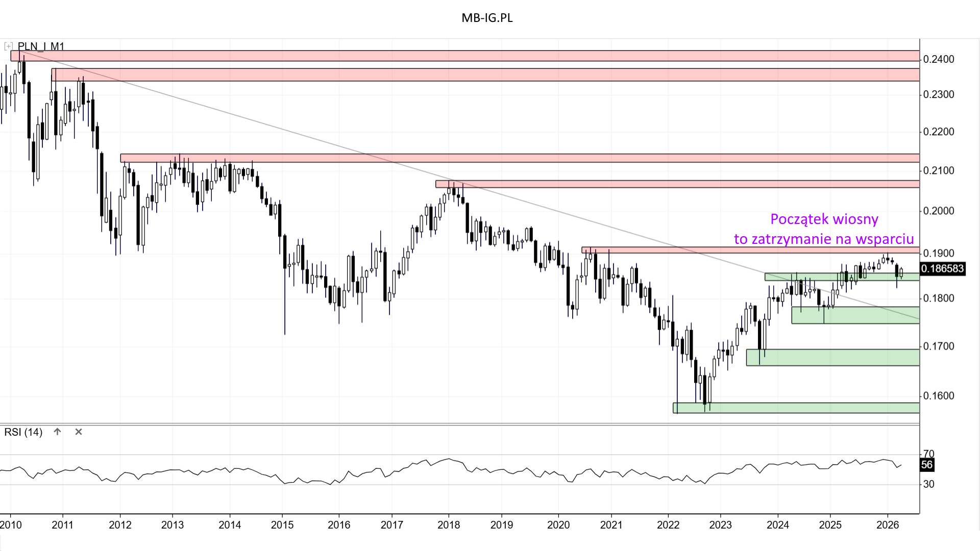Move RSI pane up with arrow icon
Viewport: 980px width, 551px height.
pos(58,432)
